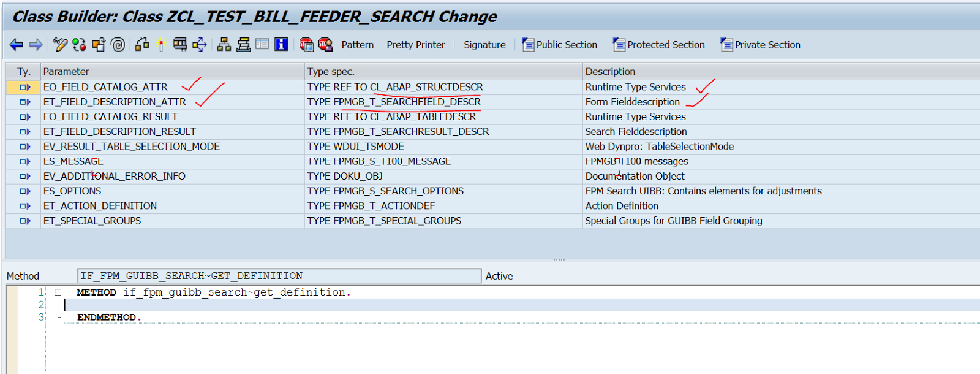Click type TYPE FPMGB_S_T100_MESSAGE

pyautogui.click(x=379, y=161)
